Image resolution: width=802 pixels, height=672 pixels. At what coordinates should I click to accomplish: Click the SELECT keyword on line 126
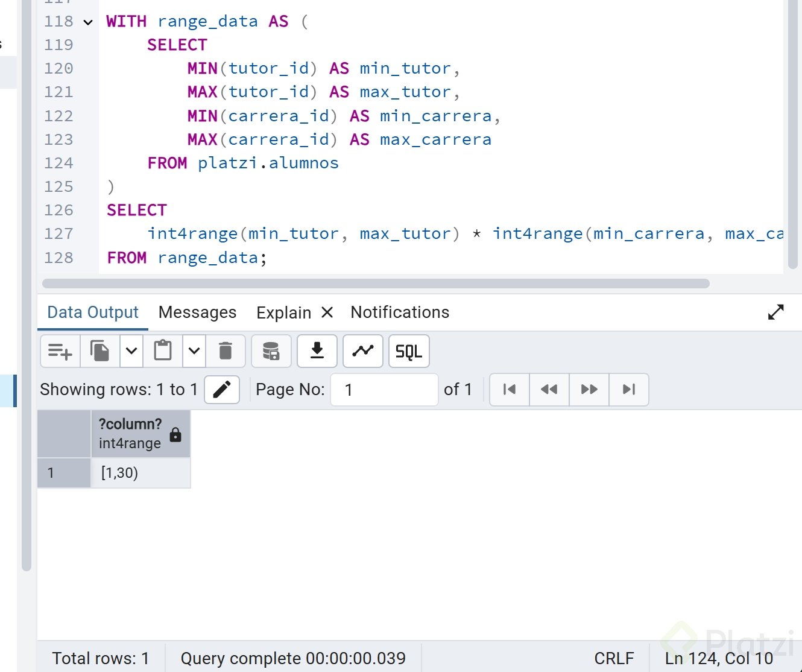click(137, 210)
